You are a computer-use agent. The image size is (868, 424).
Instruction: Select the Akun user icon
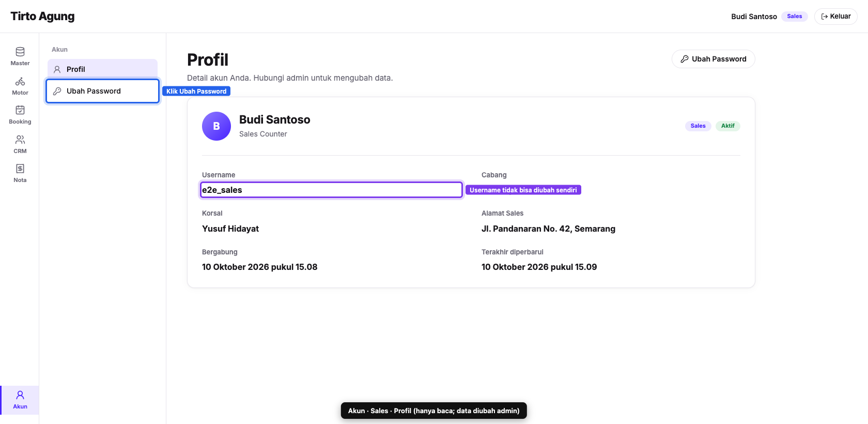(20, 395)
